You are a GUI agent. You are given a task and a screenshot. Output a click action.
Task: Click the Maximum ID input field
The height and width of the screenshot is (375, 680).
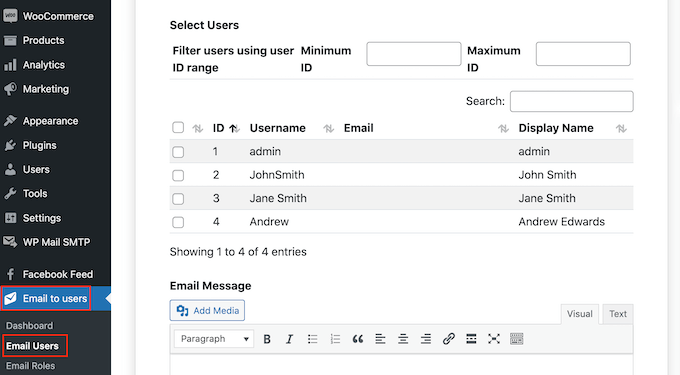(x=583, y=54)
